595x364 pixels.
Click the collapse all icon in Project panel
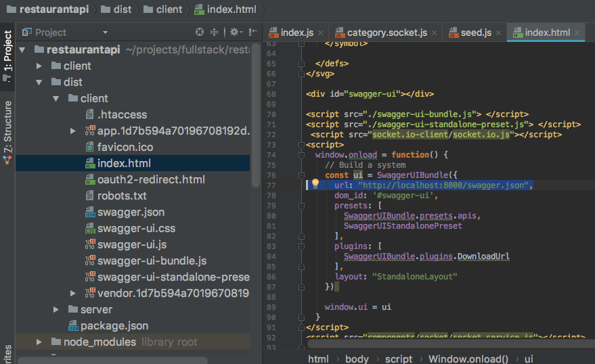pos(215,32)
